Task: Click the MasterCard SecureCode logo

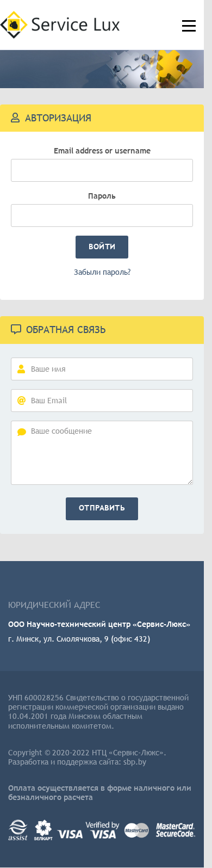Action: (x=175, y=830)
